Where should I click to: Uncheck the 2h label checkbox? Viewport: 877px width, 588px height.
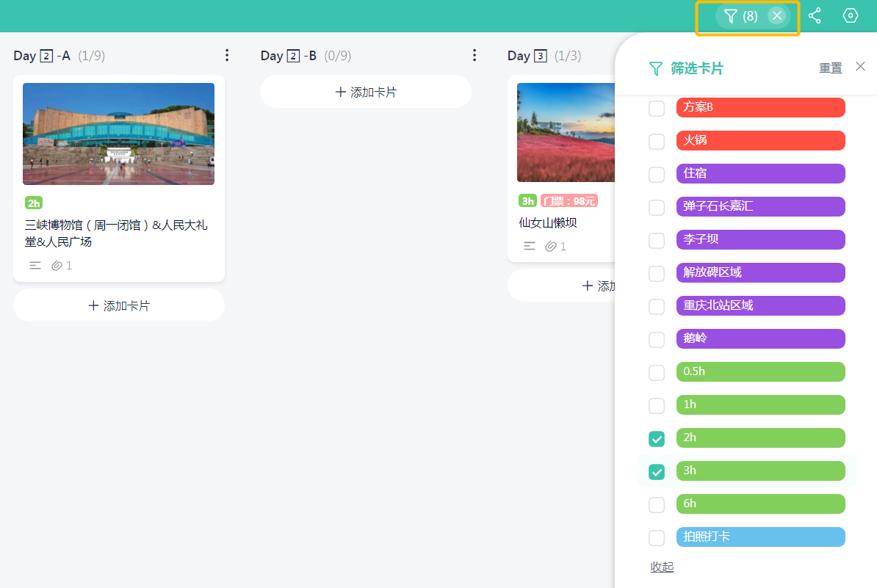657,439
